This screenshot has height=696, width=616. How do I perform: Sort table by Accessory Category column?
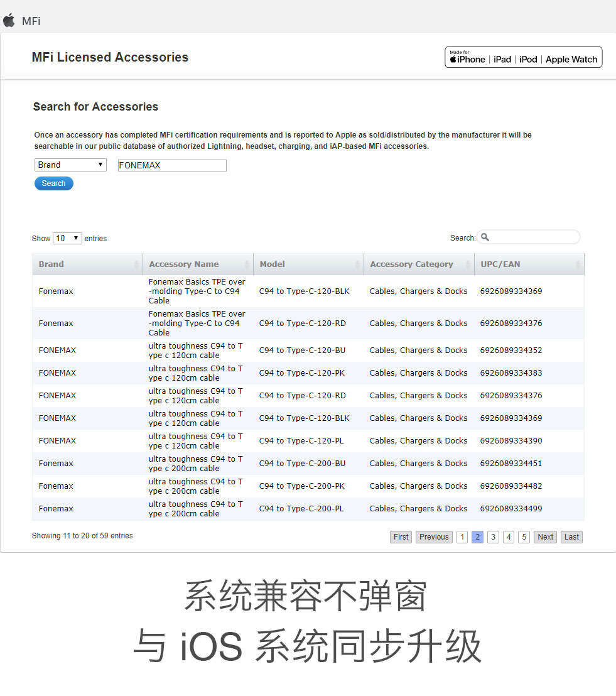click(x=419, y=264)
